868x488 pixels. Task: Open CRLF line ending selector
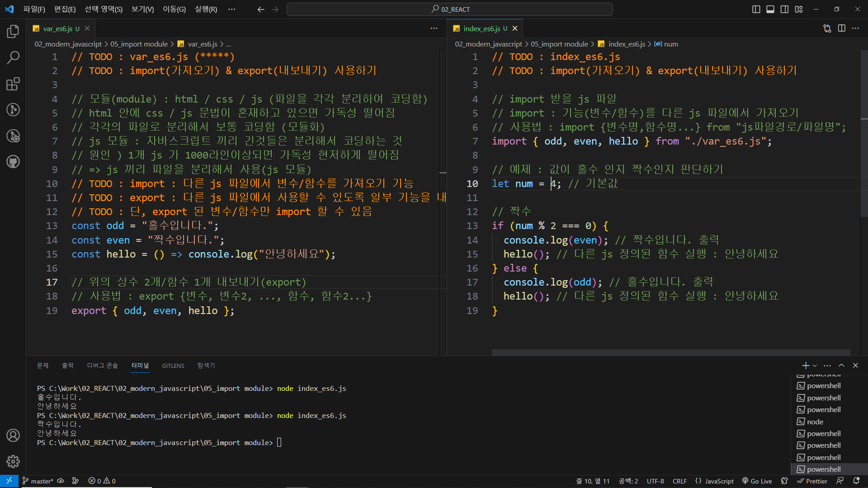pyautogui.click(x=679, y=481)
